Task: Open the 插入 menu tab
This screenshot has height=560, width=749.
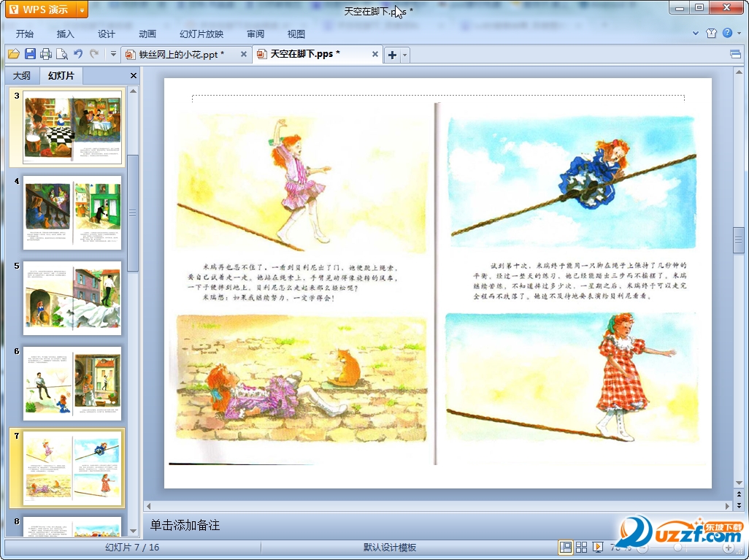Action: pyautogui.click(x=66, y=34)
